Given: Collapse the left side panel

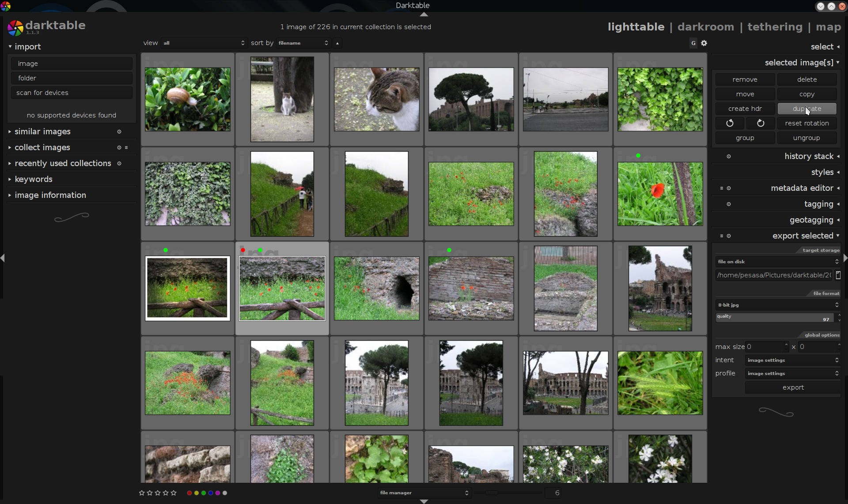Looking at the screenshot, I should (3, 258).
